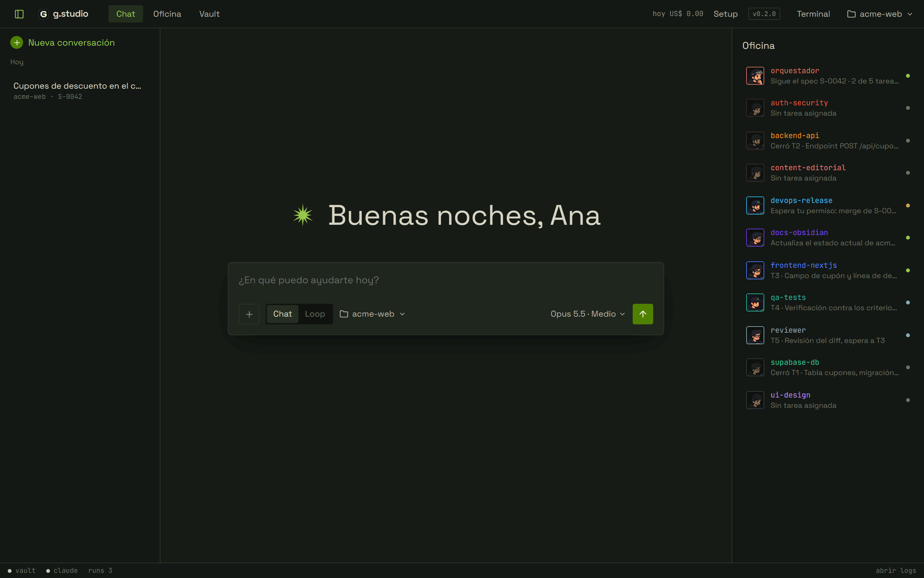This screenshot has height=578, width=924.
Task: Click qa-tests blue status dot
Action: point(908,302)
